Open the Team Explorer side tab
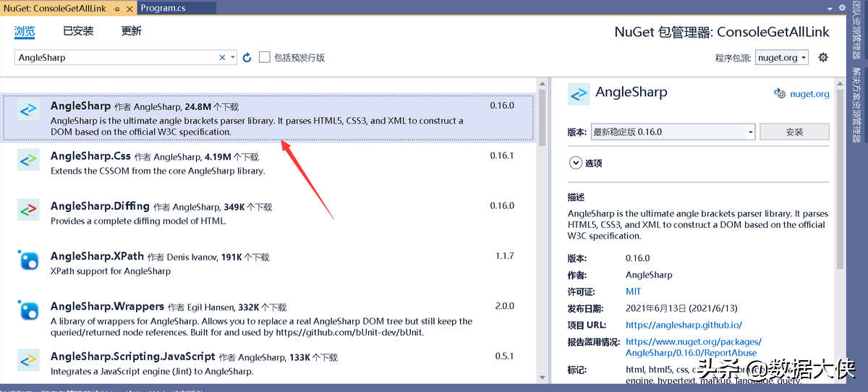The width and height of the screenshot is (868, 392). 856,30
